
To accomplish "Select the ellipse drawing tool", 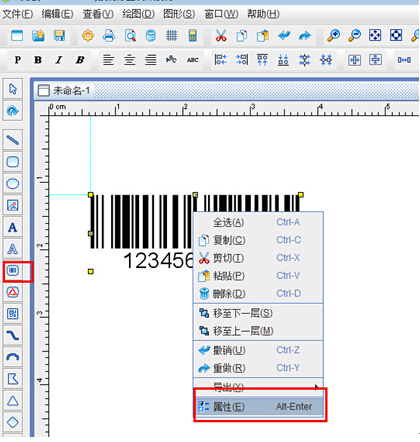I will click(13, 184).
